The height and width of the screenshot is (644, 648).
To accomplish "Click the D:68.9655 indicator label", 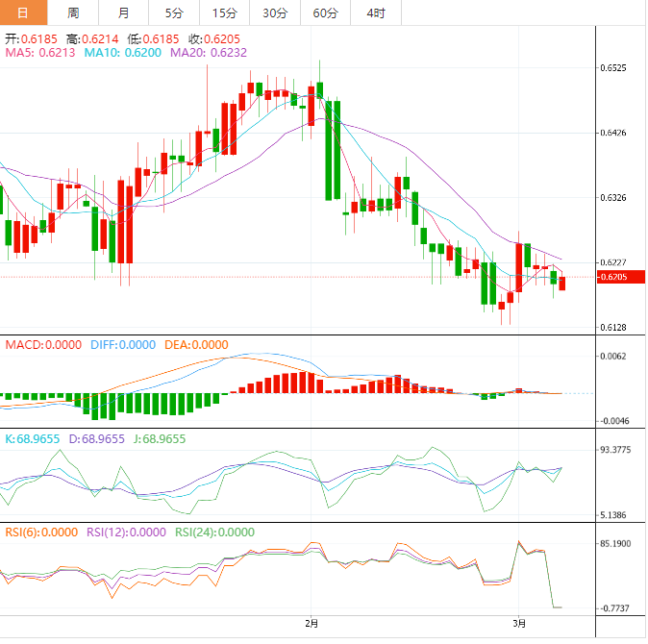I will click(97, 439).
